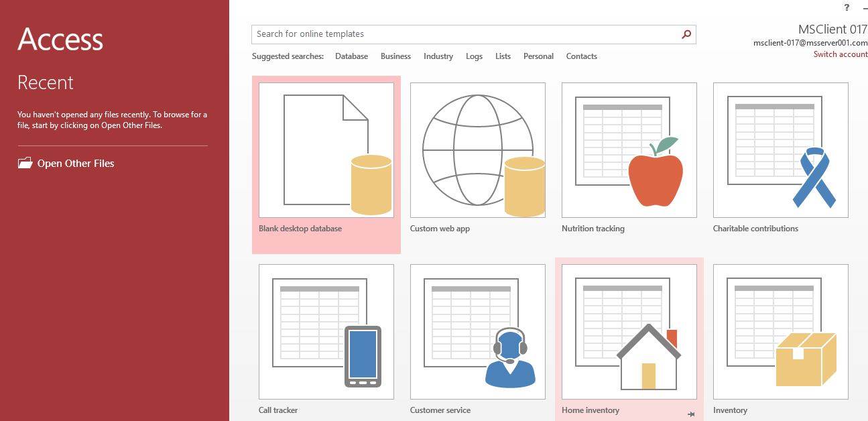868x421 pixels.
Task: Select the Custom web app globe icon
Action: (477, 149)
